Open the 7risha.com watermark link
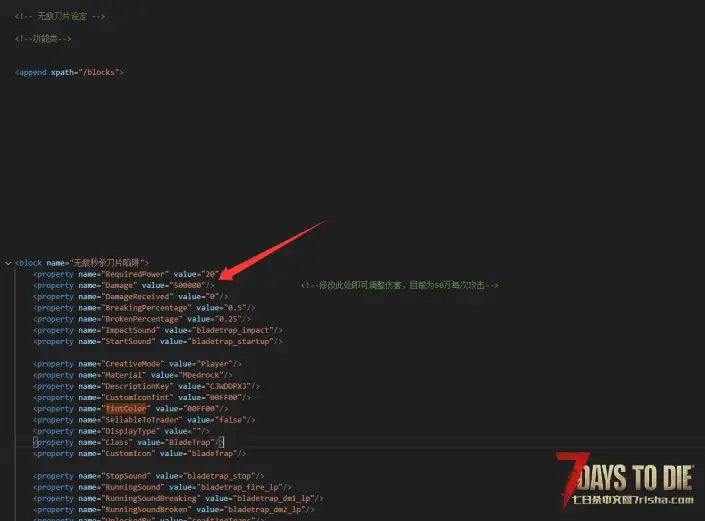705x521 pixels. coord(630,500)
